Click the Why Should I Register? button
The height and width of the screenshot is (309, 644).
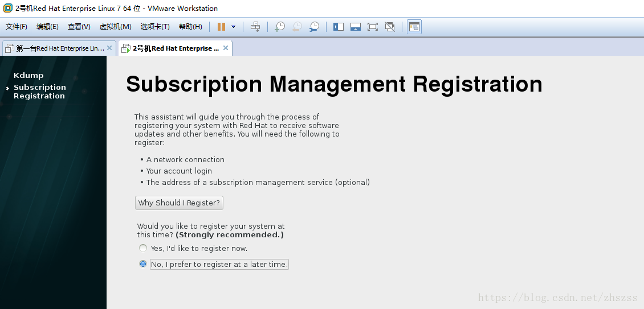[179, 203]
